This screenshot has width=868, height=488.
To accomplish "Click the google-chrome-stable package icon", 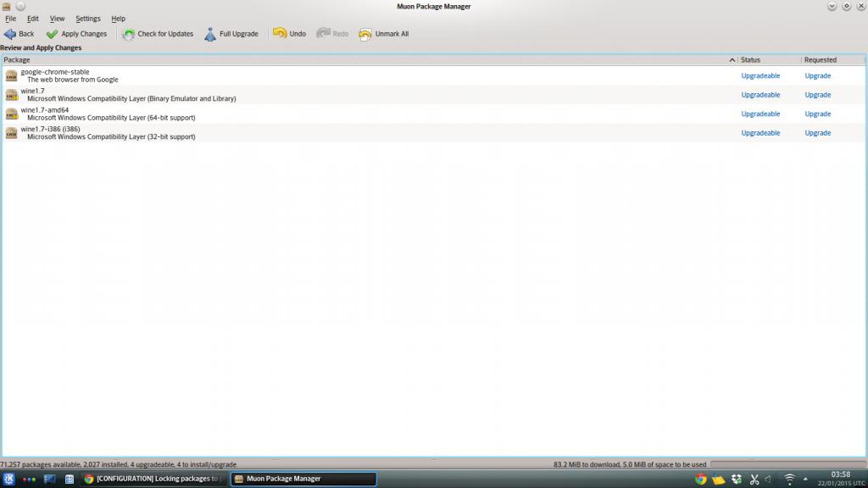I will [11, 76].
